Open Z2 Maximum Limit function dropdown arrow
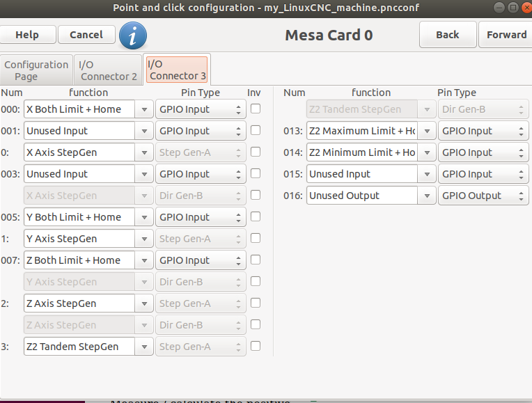Screen dimensions: 532x403 tap(427, 131)
